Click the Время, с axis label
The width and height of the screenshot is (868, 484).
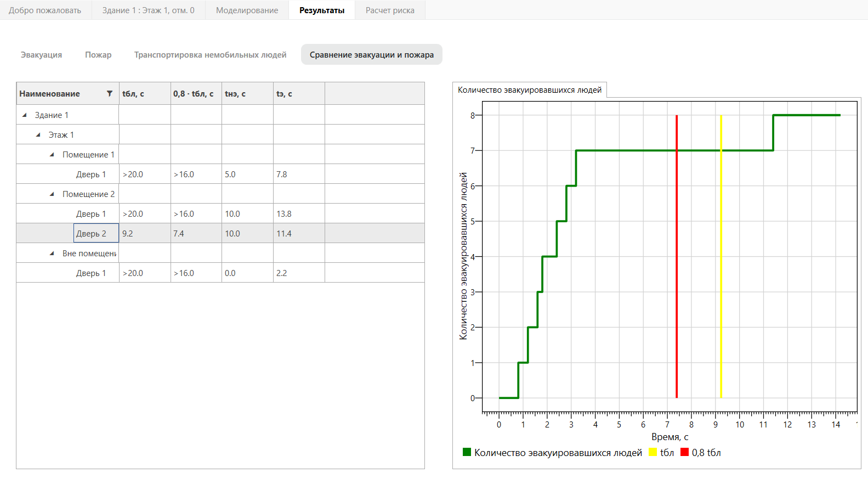[x=670, y=437]
